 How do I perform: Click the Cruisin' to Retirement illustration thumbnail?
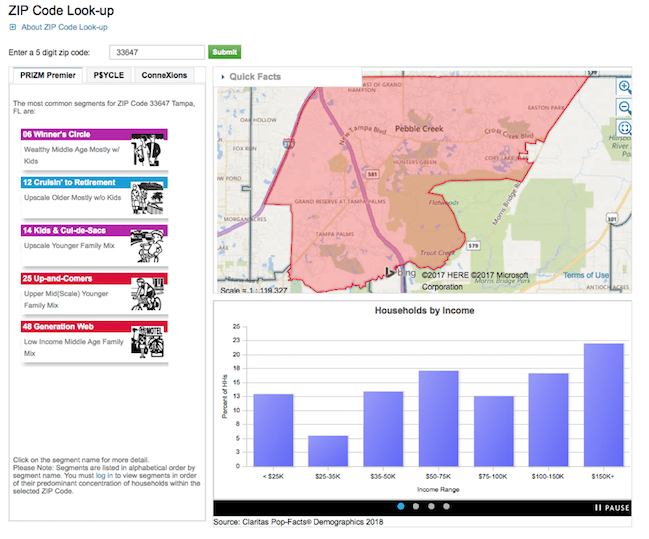147,198
